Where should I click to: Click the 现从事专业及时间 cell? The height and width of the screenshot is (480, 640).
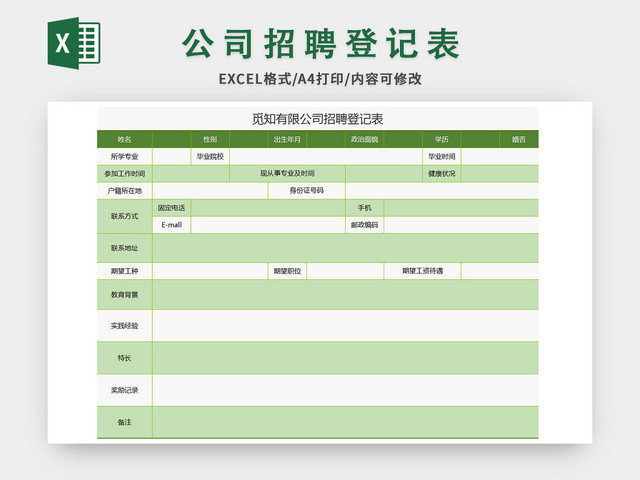click(x=287, y=173)
